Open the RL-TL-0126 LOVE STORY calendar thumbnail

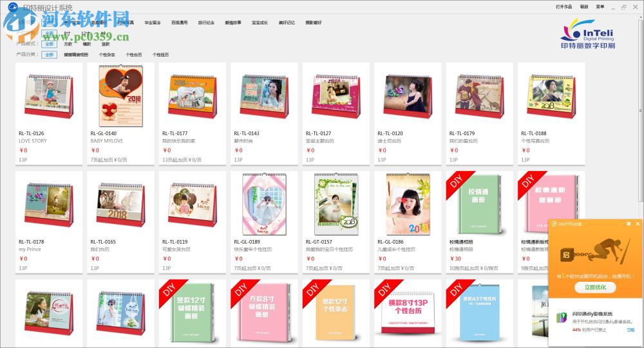click(49, 96)
